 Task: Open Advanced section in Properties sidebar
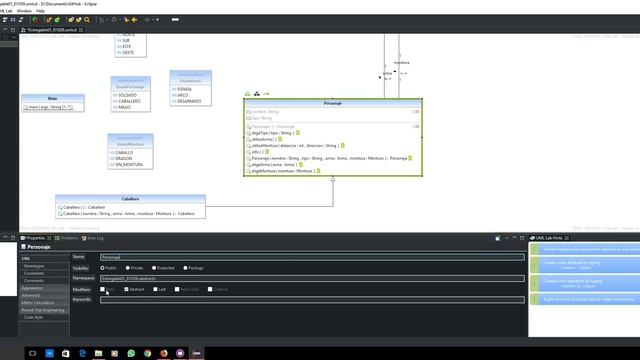pos(31,296)
